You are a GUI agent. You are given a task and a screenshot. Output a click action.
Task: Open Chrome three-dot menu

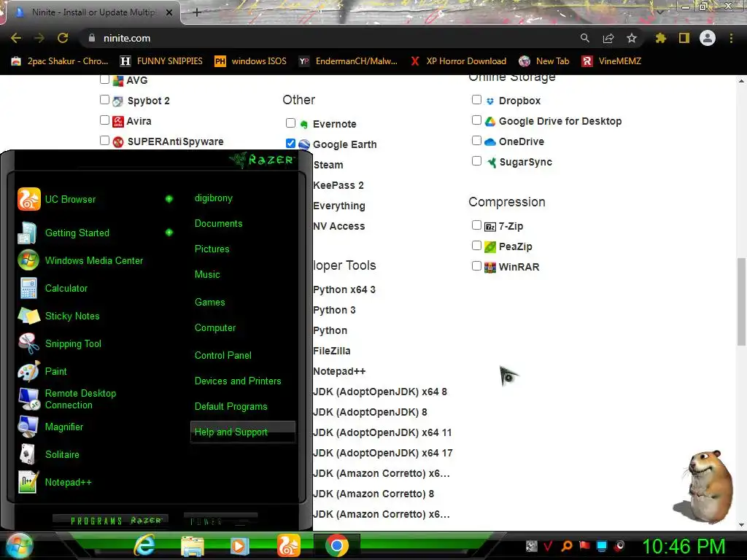731,38
